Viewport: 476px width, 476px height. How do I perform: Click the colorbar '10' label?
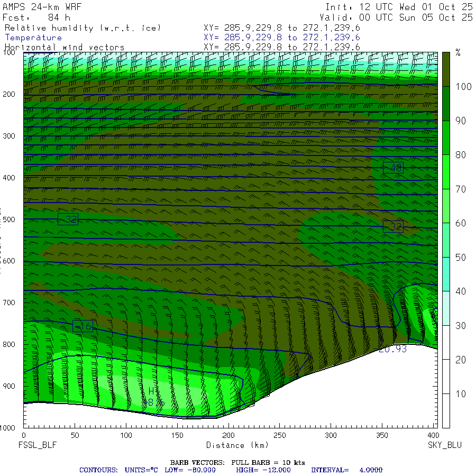coord(461,394)
